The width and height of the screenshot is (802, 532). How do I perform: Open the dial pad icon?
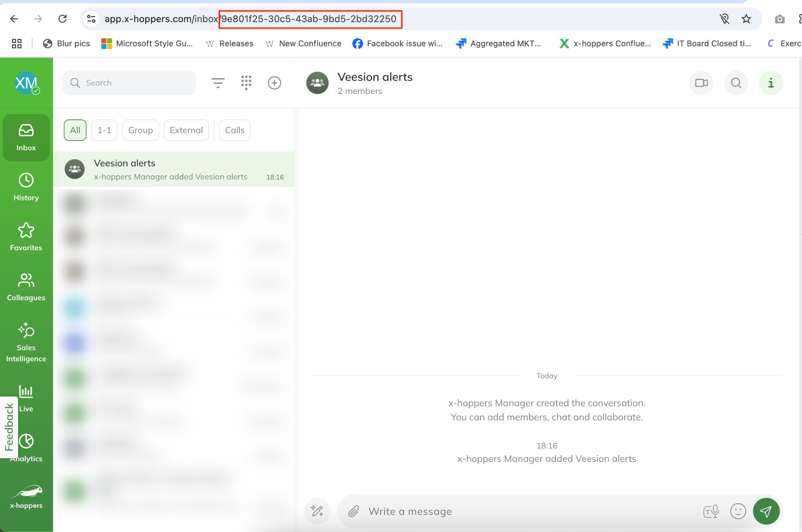[x=246, y=83]
